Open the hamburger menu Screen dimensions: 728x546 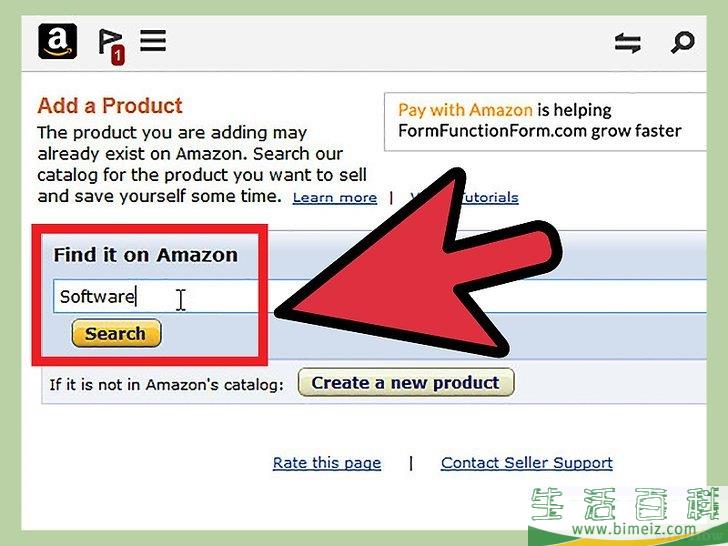pyautogui.click(x=153, y=41)
